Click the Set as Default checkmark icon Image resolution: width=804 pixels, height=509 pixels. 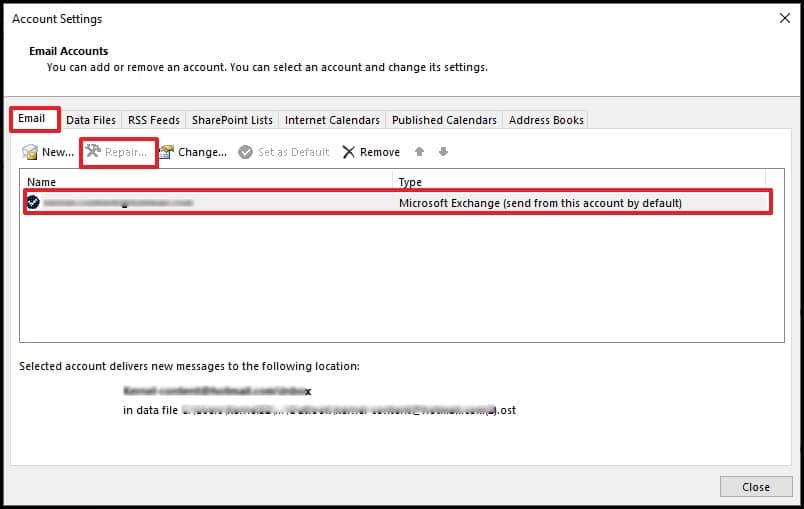[x=246, y=152]
